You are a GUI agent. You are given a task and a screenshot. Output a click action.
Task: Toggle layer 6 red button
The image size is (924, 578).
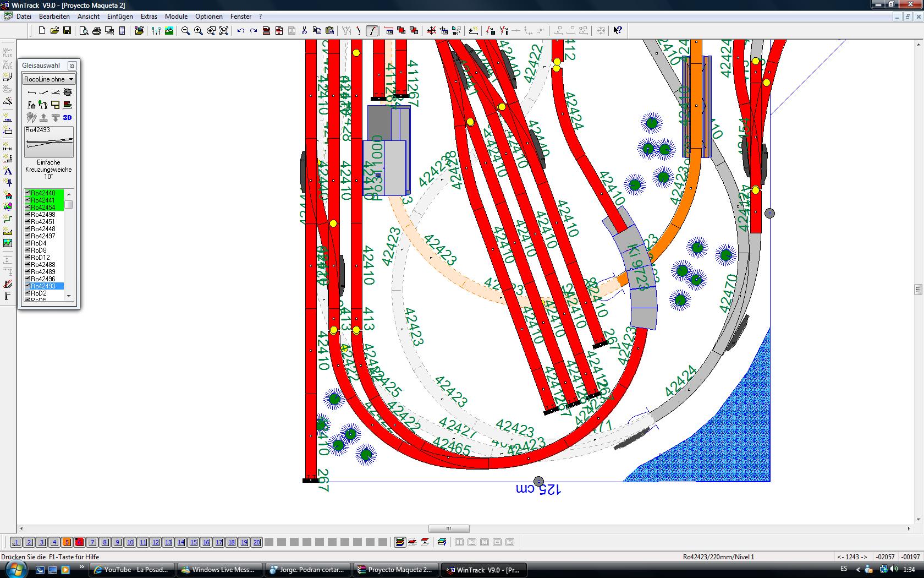[79, 542]
